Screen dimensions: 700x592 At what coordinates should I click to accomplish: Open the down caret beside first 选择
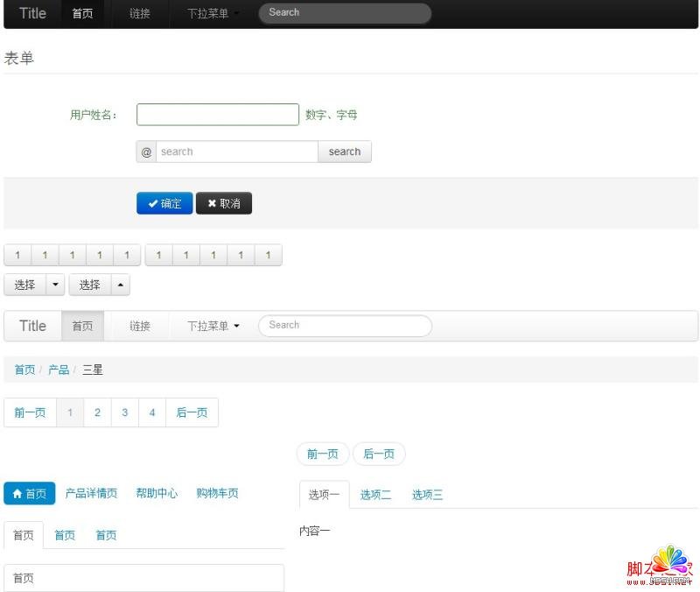(x=56, y=285)
